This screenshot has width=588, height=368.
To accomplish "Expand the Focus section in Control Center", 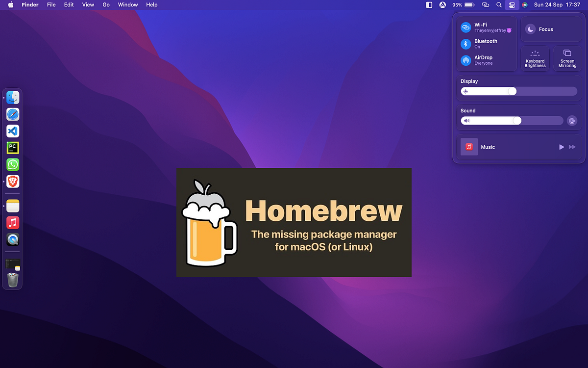I will (551, 29).
